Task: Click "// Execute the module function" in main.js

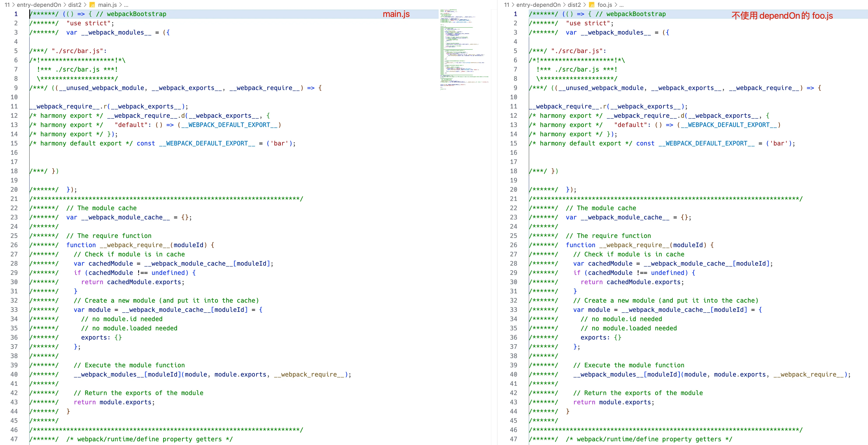Action: click(x=129, y=365)
